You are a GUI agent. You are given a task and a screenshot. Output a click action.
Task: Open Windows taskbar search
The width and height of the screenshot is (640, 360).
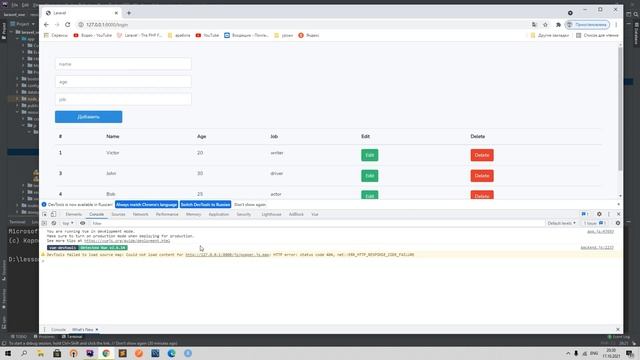point(24,353)
